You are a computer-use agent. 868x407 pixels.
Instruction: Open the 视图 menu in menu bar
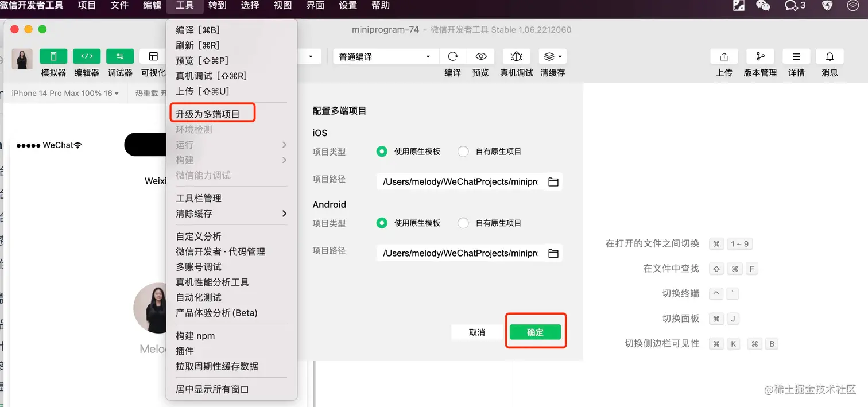tap(283, 6)
